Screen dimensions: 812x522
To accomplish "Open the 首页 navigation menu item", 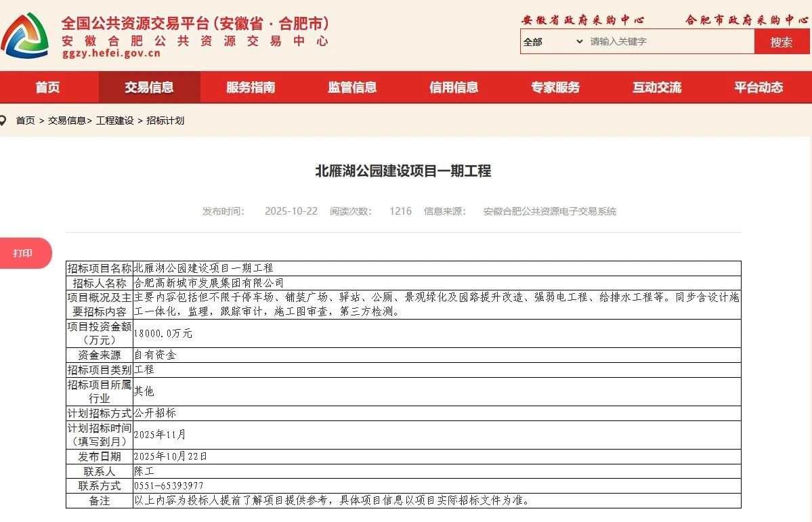I will [48, 87].
